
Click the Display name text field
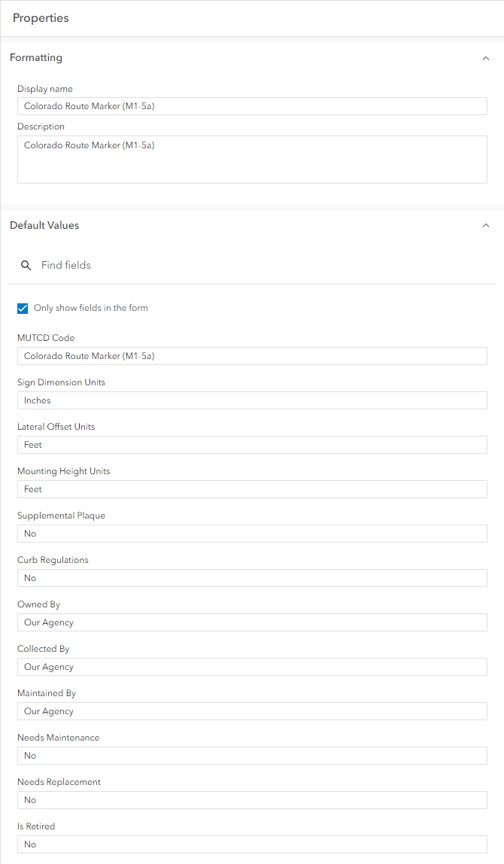pos(252,105)
